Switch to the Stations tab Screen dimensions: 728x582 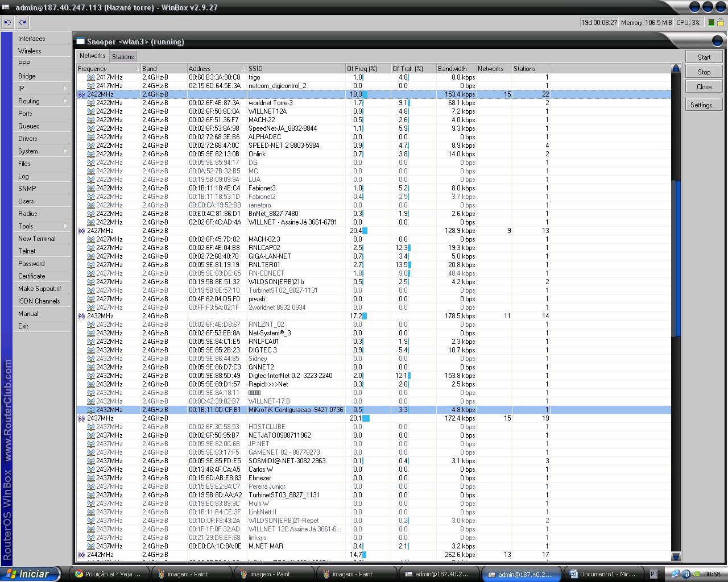coord(123,56)
